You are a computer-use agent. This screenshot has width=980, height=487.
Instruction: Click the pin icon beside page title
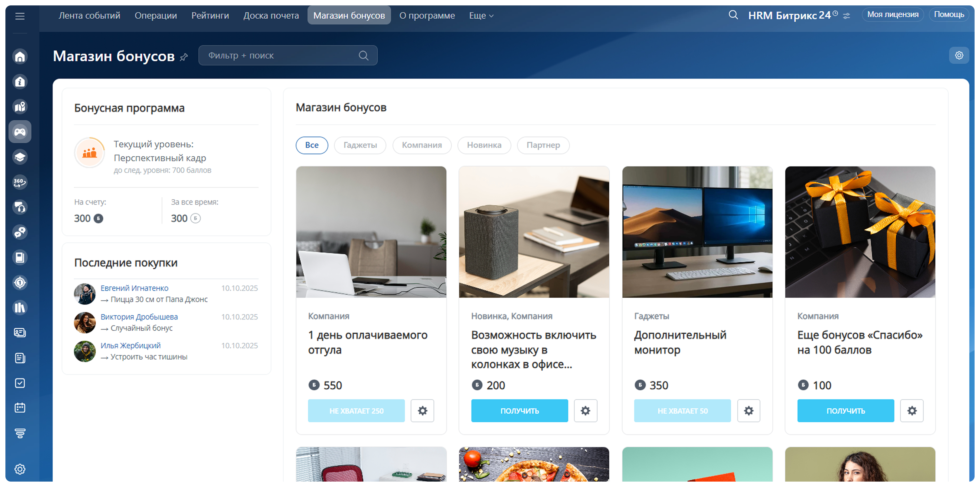pos(184,57)
